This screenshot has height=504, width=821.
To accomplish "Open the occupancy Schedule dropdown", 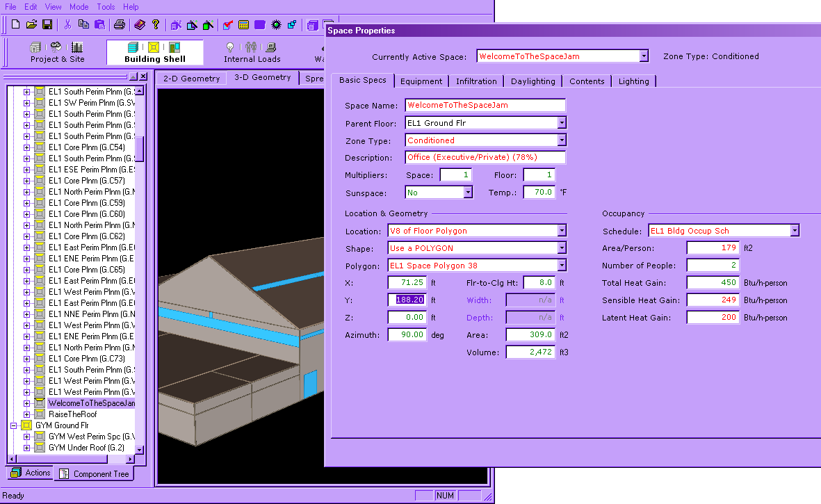I will pos(795,231).
